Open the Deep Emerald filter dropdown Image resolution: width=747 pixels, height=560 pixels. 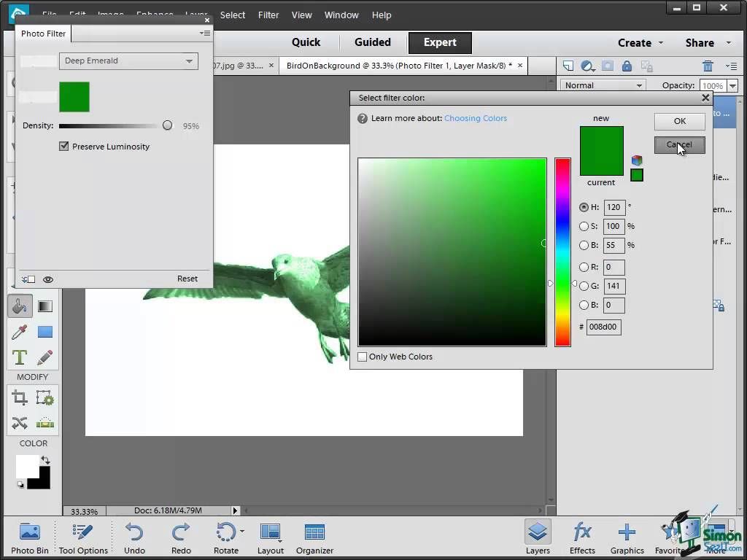128,61
